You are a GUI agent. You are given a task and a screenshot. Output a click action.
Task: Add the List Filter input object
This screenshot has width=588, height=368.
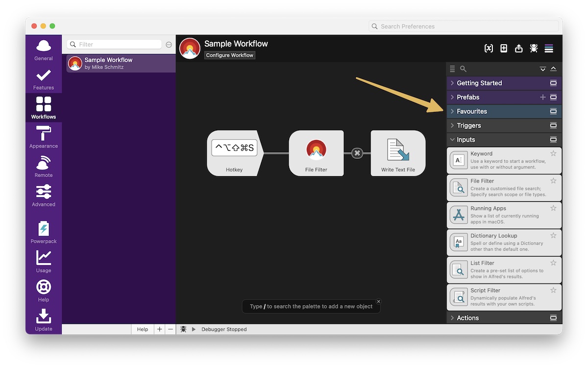pyautogui.click(x=504, y=270)
